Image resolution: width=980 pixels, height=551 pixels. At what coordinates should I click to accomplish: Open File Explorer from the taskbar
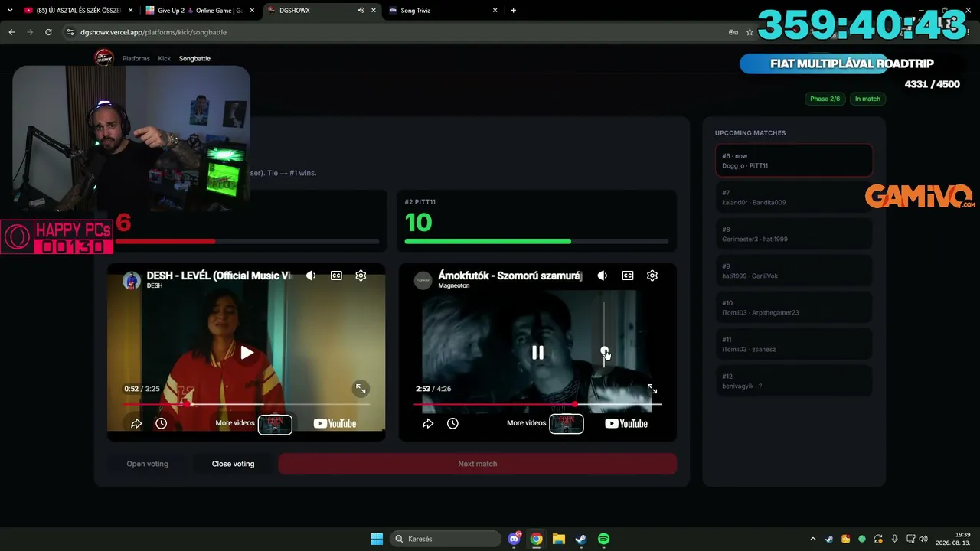[559, 539]
